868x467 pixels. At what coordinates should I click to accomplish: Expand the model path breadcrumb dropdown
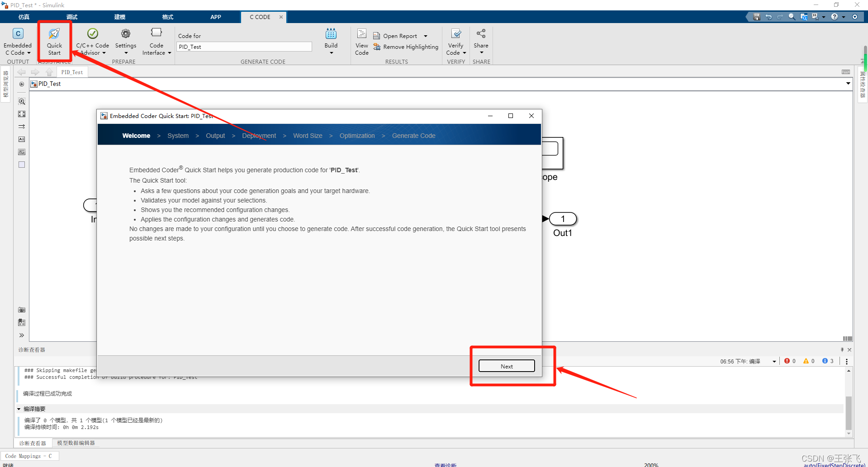[848, 84]
